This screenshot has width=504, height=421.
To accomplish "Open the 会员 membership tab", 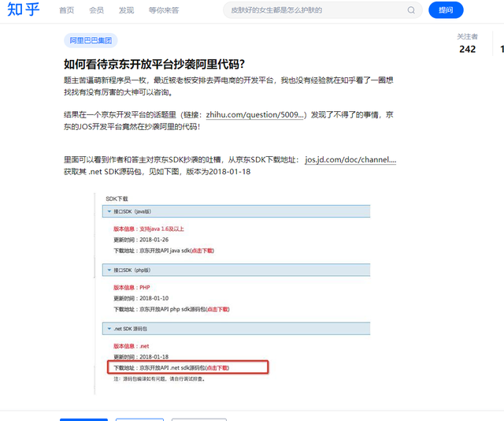I will [x=96, y=10].
